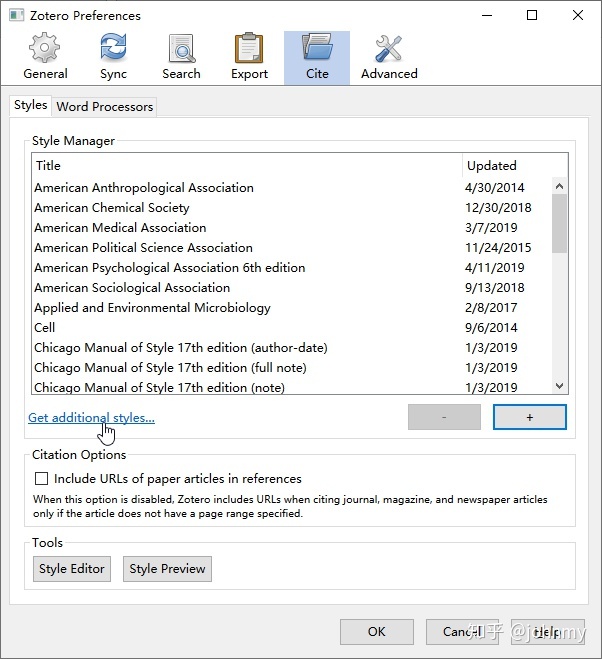Confirm preferences with OK button
This screenshot has height=659, width=602.
click(x=377, y=632)
